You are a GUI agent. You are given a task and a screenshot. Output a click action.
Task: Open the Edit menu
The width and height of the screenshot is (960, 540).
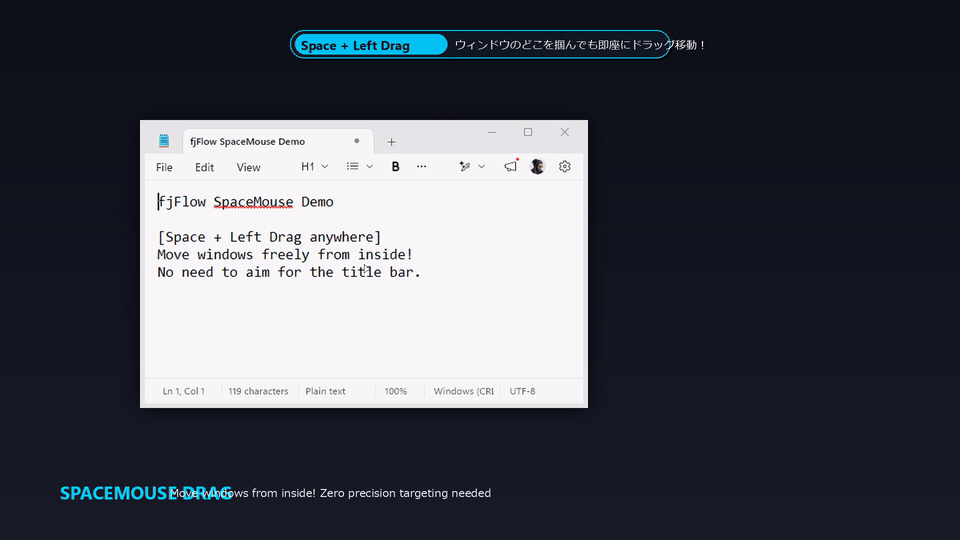[x=204, y=167]
